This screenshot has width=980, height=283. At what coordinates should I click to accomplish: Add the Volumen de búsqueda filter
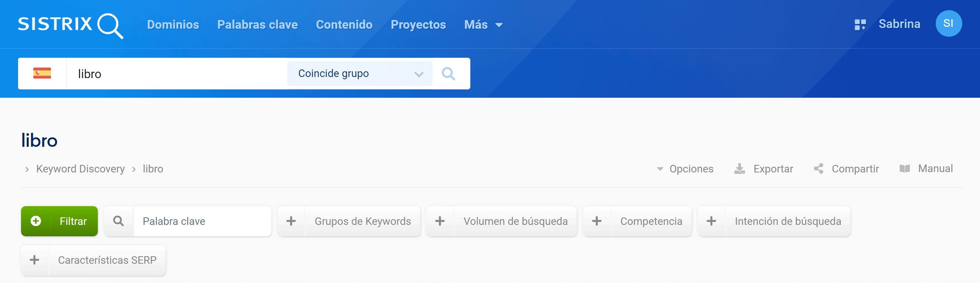point(501,221)
